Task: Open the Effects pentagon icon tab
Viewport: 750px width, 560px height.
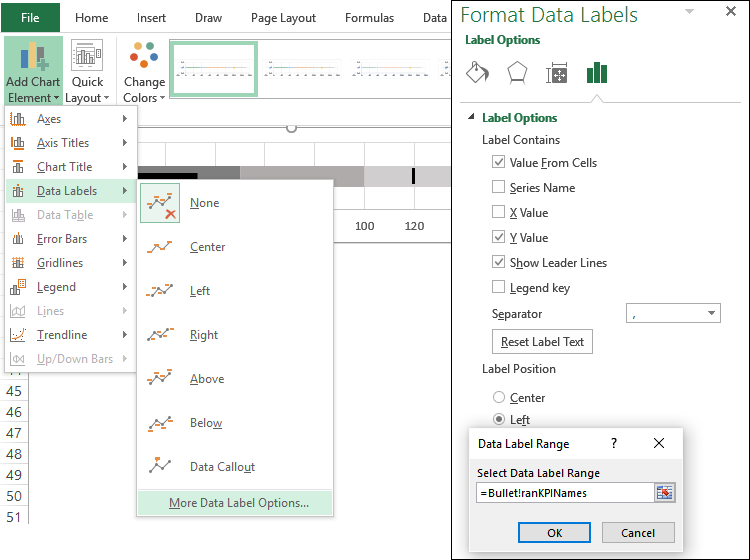Action: [517, 73]
